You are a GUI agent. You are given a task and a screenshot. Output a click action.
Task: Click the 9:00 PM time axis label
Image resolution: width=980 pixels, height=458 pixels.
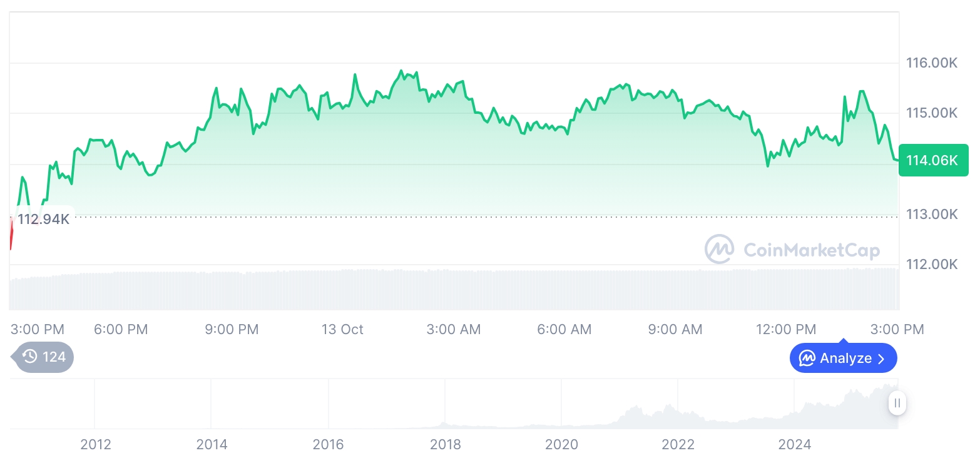pos(232,329)
